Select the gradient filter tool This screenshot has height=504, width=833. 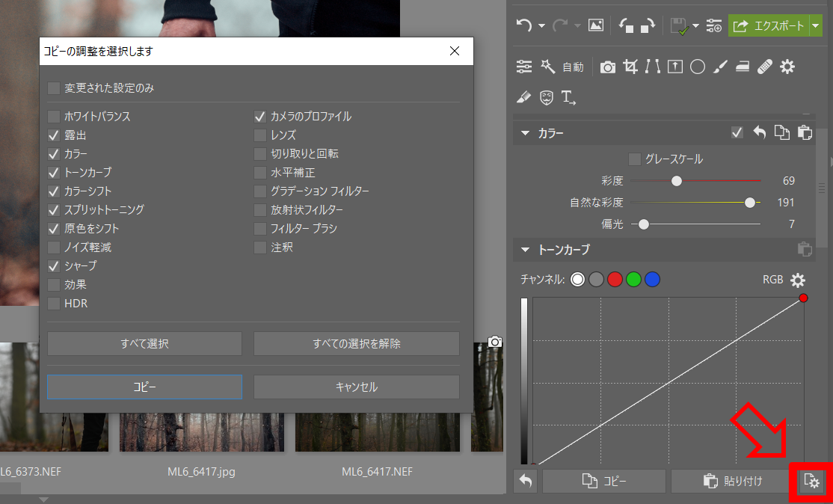[743, 67]
